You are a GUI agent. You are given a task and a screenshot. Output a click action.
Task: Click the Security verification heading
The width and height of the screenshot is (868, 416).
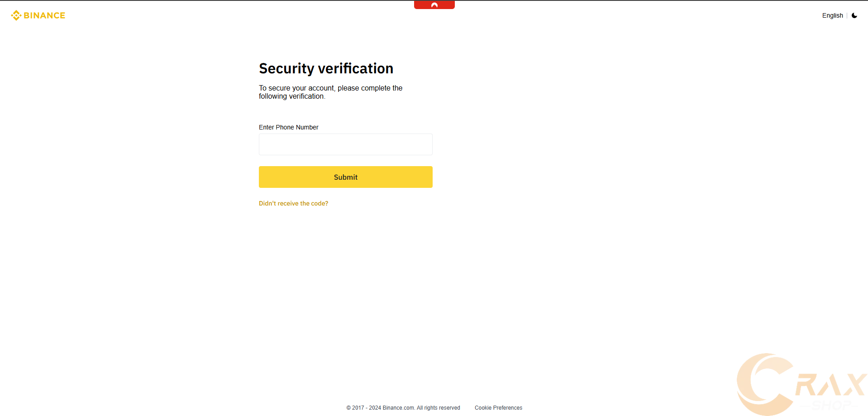[x=326, y=68]
